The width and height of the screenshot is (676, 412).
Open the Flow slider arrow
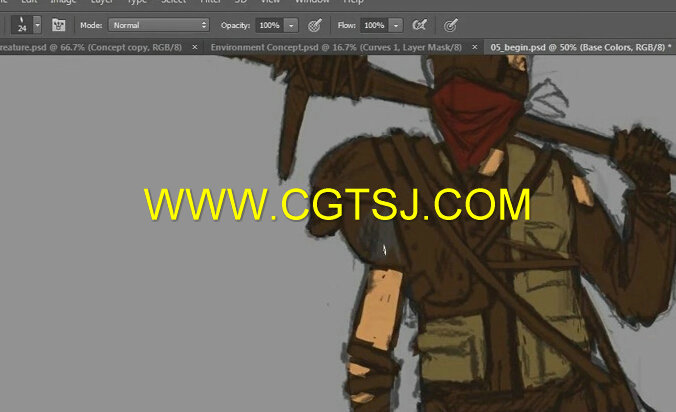(396, 25)
